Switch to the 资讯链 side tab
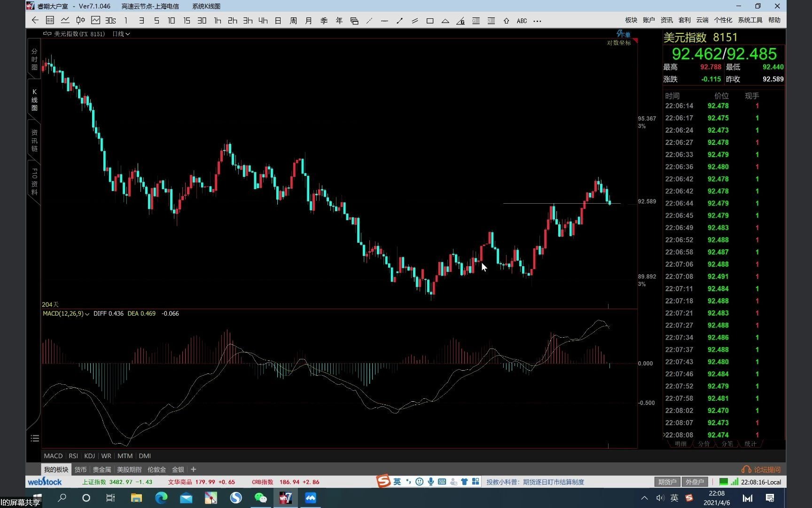The width and height of the screenshot is (812, 508). point(34,140)
